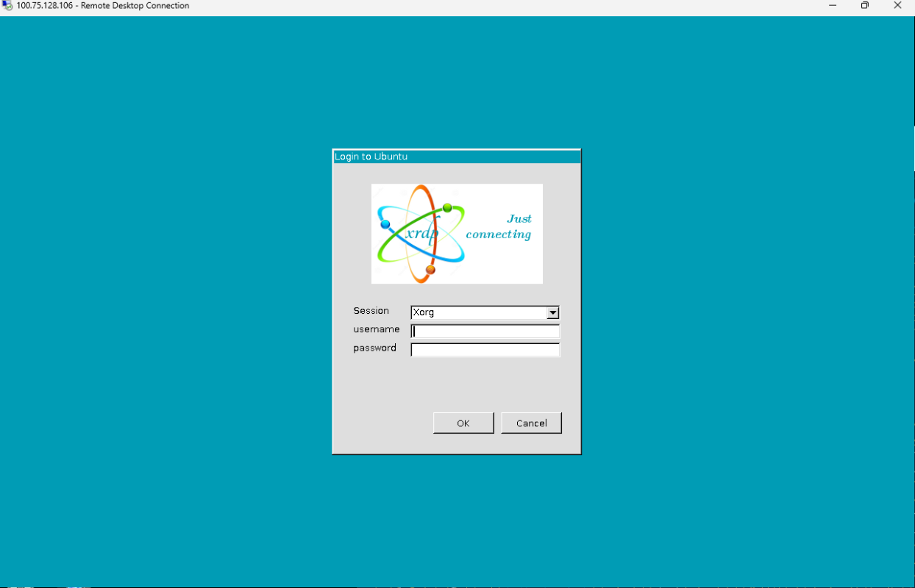Image resolution: width=915 pixels, height=588 pixels.
Task: Click the "password" label
Action: point(374,348)
